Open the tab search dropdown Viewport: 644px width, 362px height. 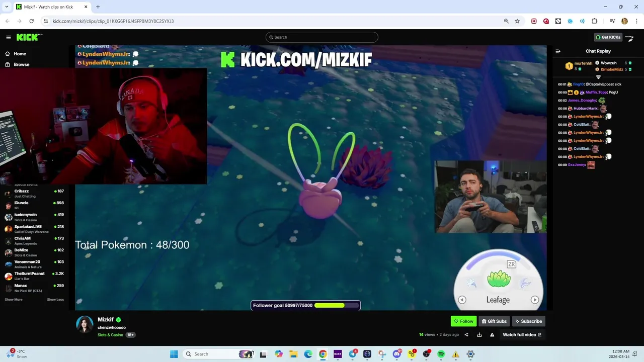(7, 7)
